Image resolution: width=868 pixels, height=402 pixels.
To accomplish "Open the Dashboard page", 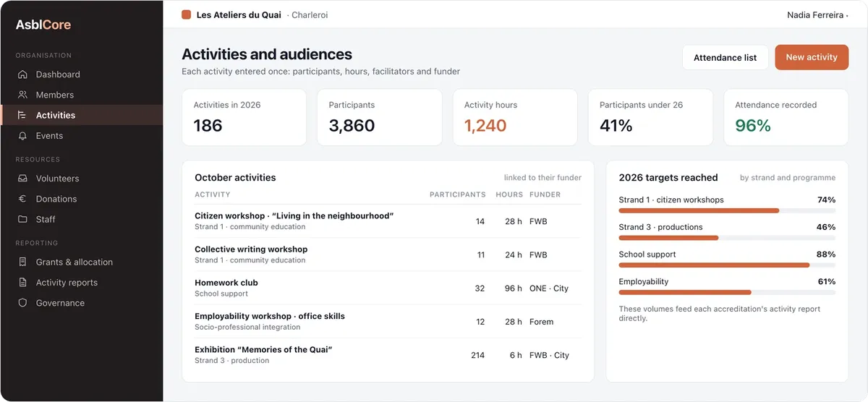I will pyautogui.click(x=81, y=74).
